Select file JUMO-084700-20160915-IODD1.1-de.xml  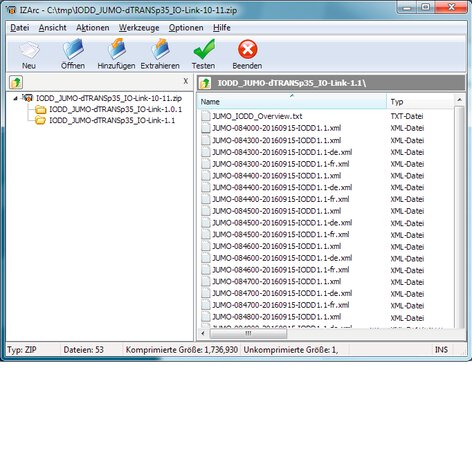(282, 293)
